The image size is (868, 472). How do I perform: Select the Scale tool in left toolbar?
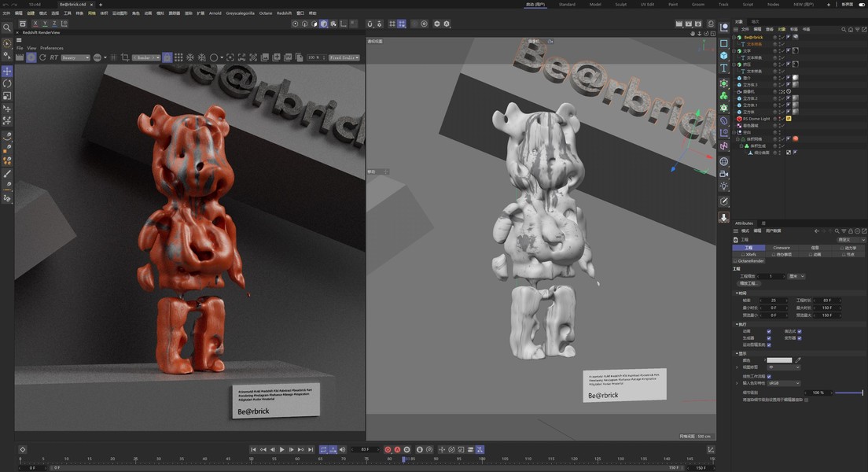pos(7,96)
